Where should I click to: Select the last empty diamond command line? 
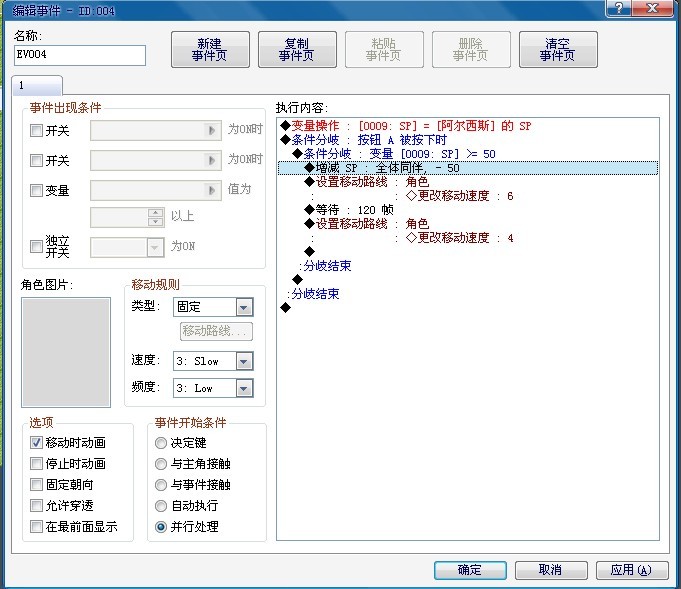pos(468,308)
